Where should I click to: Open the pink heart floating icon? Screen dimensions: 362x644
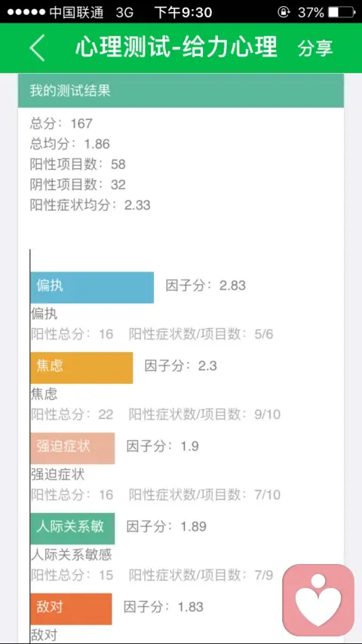318,600
